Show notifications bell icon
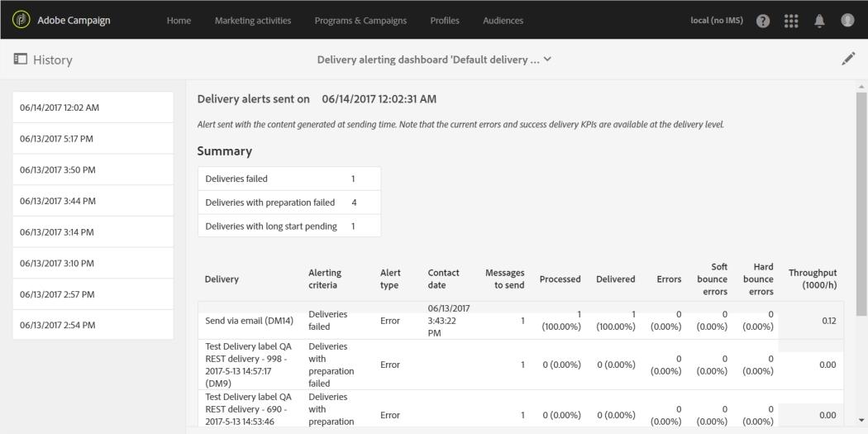868x434 pixels. 819,21
